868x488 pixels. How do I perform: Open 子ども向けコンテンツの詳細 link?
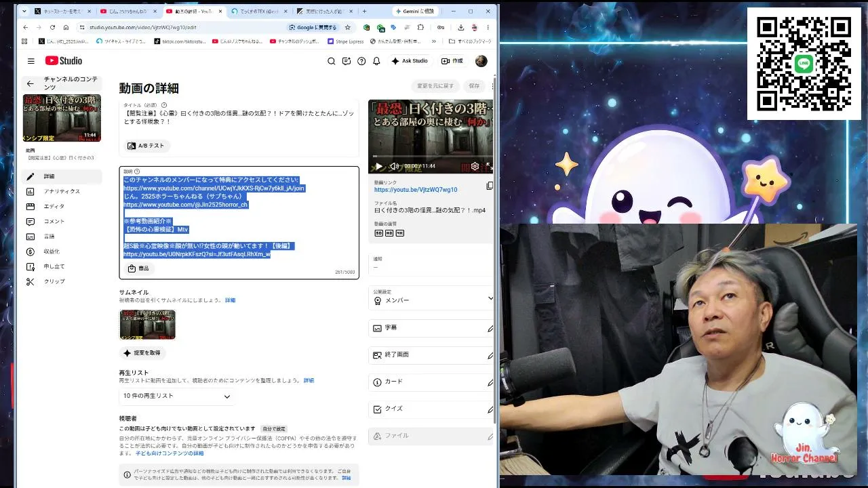[x=170, y=453]
